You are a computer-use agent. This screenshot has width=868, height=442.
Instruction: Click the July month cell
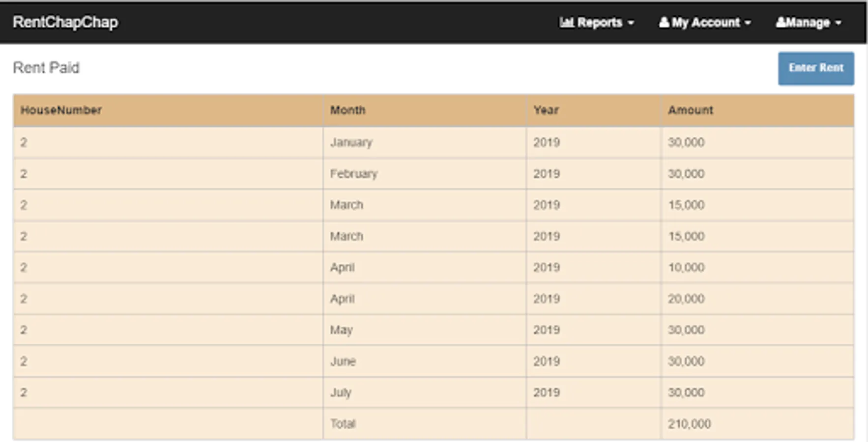(x=341, y=392)
